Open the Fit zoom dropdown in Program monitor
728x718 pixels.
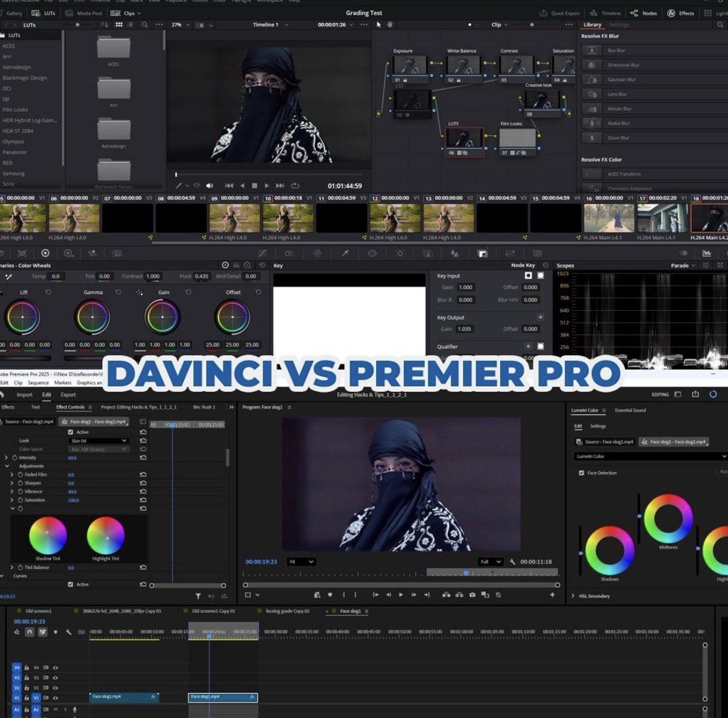(x=301, y=562)
